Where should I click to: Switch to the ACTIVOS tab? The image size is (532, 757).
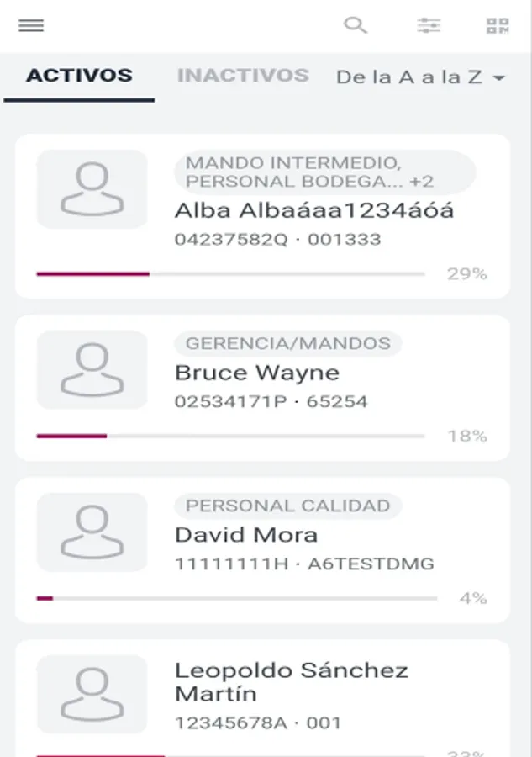(x=79, y=76)
